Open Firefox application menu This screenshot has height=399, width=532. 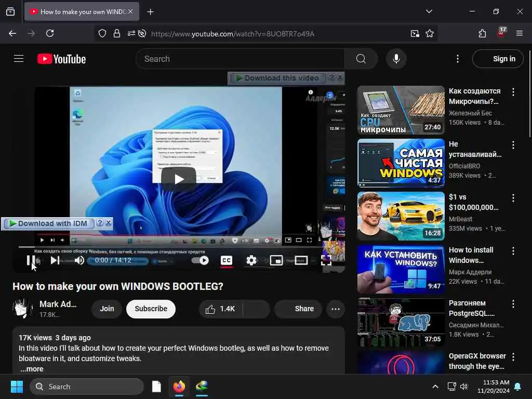tap(520, 33)
